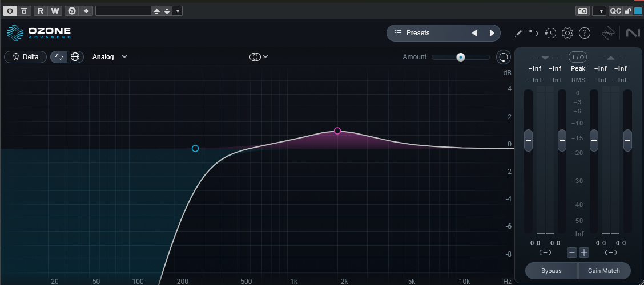Open Ozone settings gear
The width and height of the screenshot is (644, 285).
click(x=567, y=33)
